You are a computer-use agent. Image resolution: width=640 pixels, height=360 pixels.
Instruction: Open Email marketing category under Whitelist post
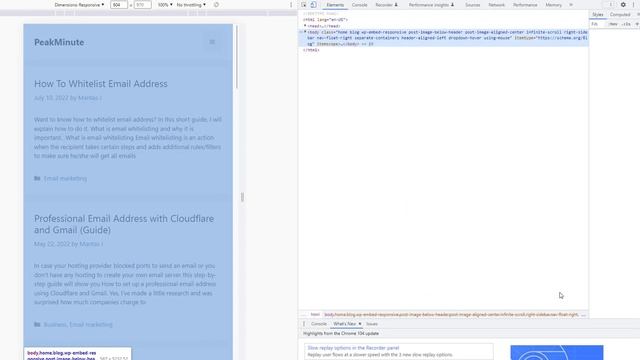click(x=65, y=178)
